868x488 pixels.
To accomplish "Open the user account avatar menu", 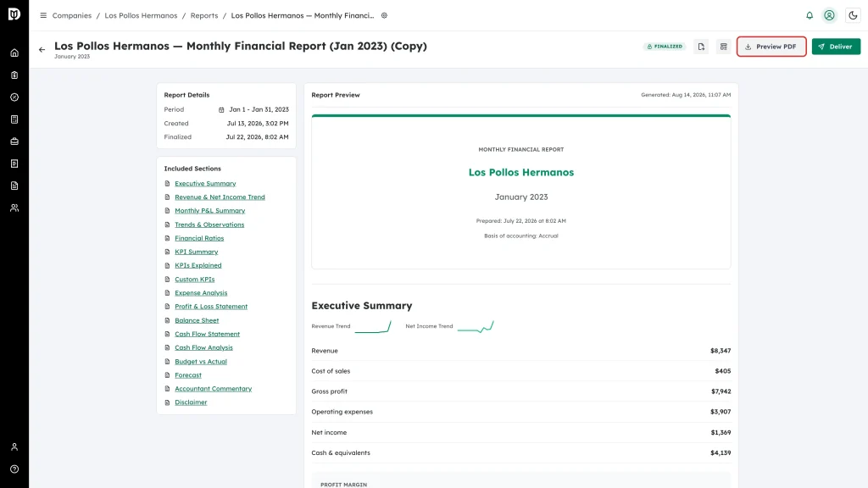I will click(x=829, y=15).
